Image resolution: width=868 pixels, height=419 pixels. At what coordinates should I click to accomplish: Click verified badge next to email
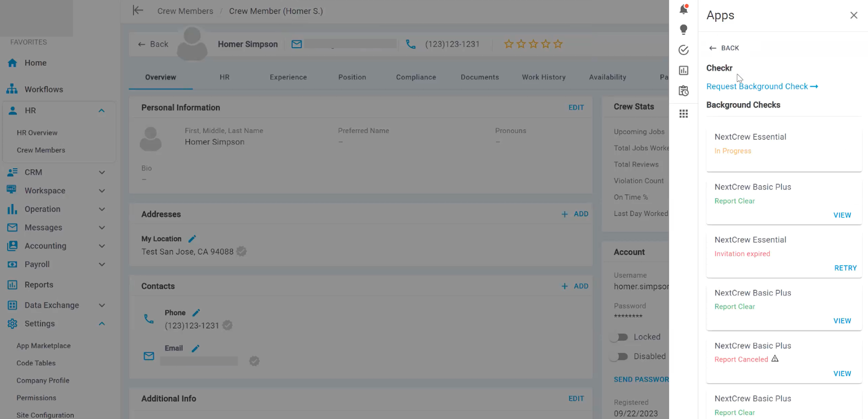pos(254,361)
